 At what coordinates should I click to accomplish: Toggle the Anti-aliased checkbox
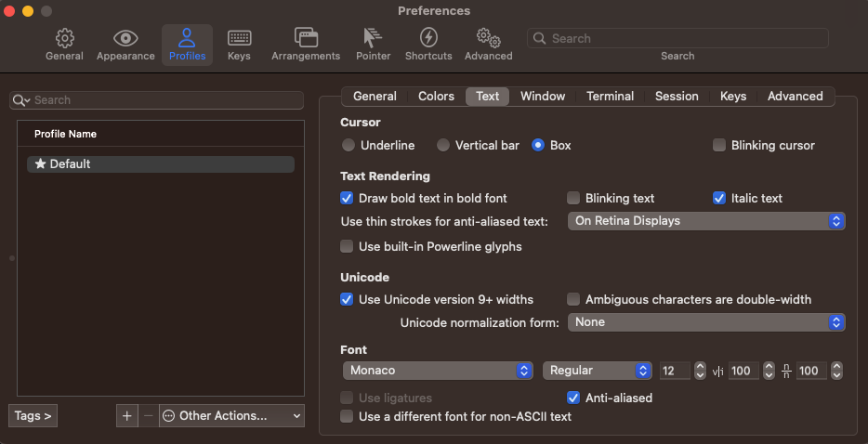tap(573, 398)
